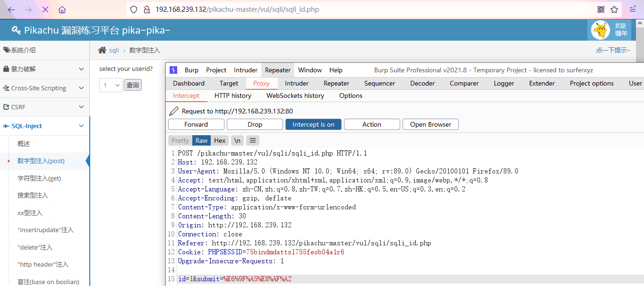Click the Cookie PHPSESSID header line
Image resolution: width=644 pixels, height=286 pixels.
(261, 252)
